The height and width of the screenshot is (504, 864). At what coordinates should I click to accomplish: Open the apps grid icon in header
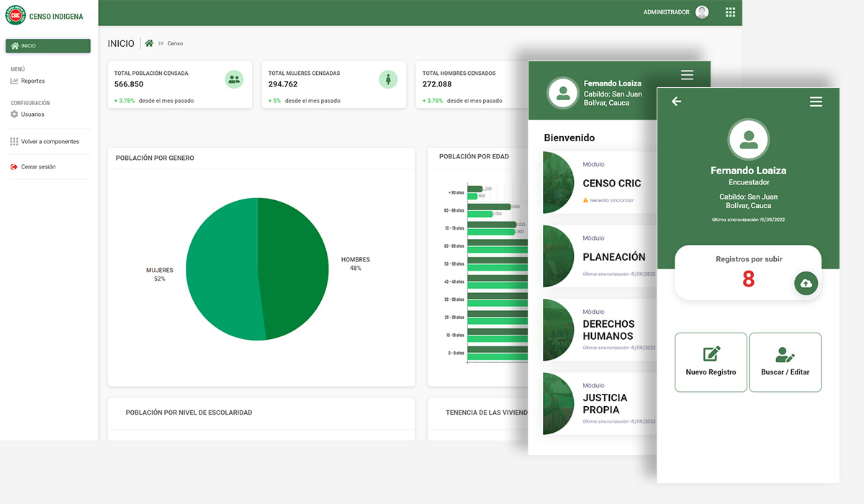click(730, 12)
